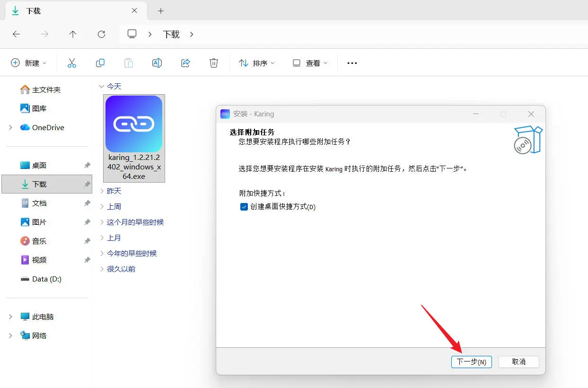This screenshot has height=388, width=588.
Task: Expand the 昨天 group
Action: [102, 191]
